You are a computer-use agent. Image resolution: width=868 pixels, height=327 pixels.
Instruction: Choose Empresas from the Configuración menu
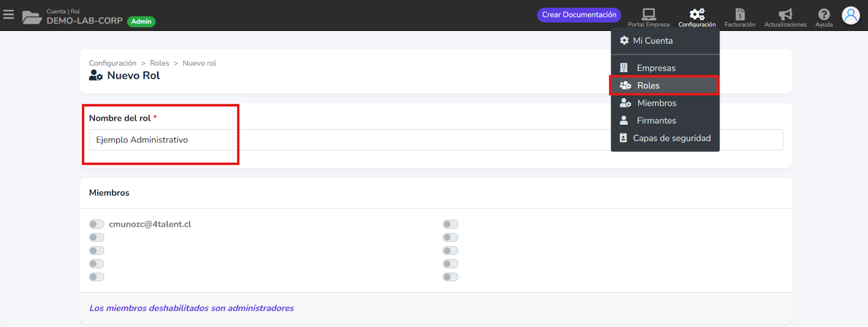click(665, 68)
